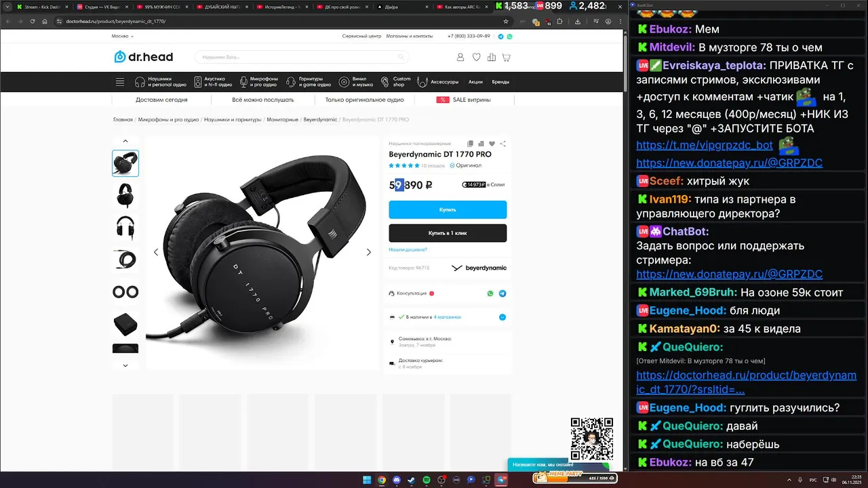Screen dimensions: 868x488
Task: Select the coiled cable thumbnail
Action: click(x=125, y=260)
